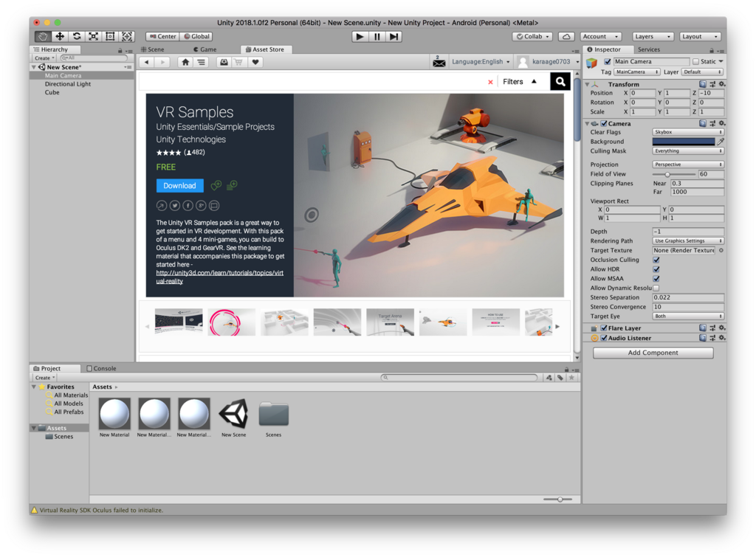This screenshot has height=557, width=756.
Task: Toggle Center pivot button
Action: (162, 36)
